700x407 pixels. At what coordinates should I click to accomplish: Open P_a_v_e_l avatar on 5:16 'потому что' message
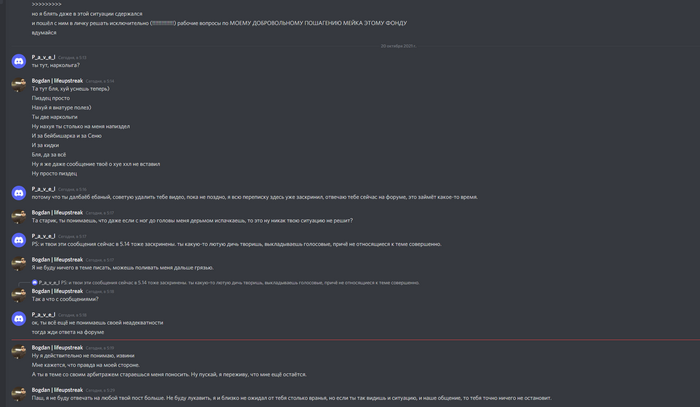(19, 193)
